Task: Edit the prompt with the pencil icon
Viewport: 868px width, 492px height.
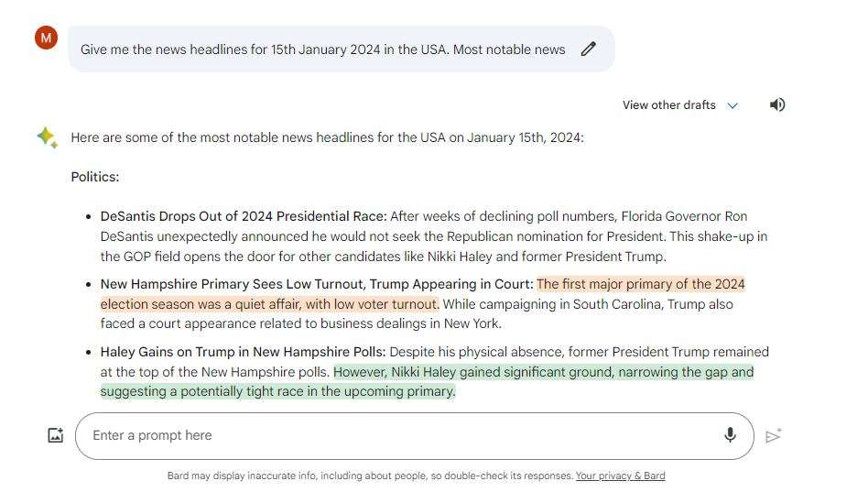Action: [x=589, y=49]
